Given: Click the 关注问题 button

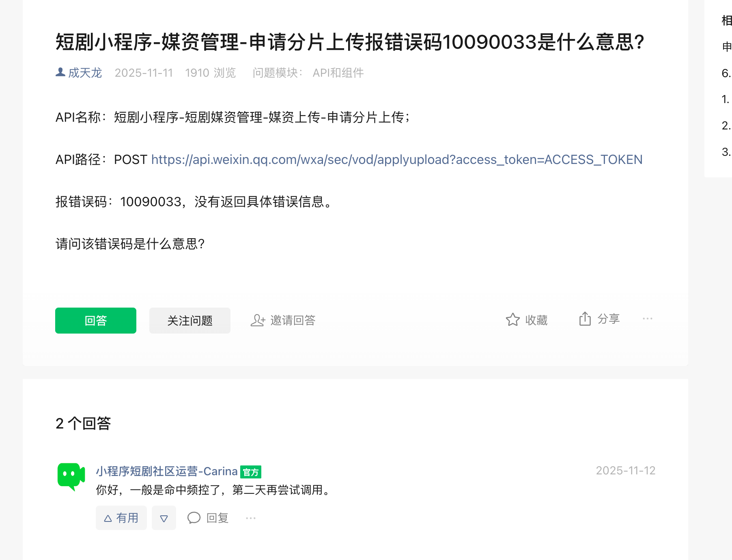Looking at the screenshot, I should 190,321.
